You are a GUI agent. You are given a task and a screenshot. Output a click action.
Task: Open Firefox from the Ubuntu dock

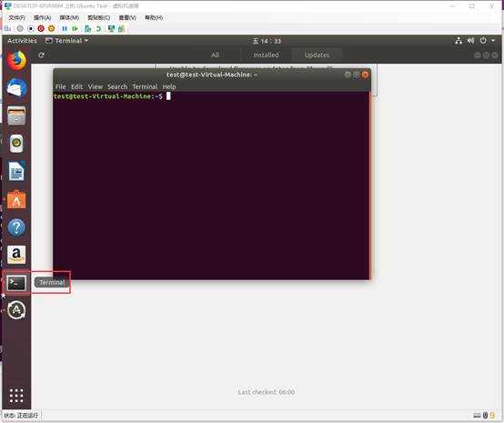click(x=16, y=60)
